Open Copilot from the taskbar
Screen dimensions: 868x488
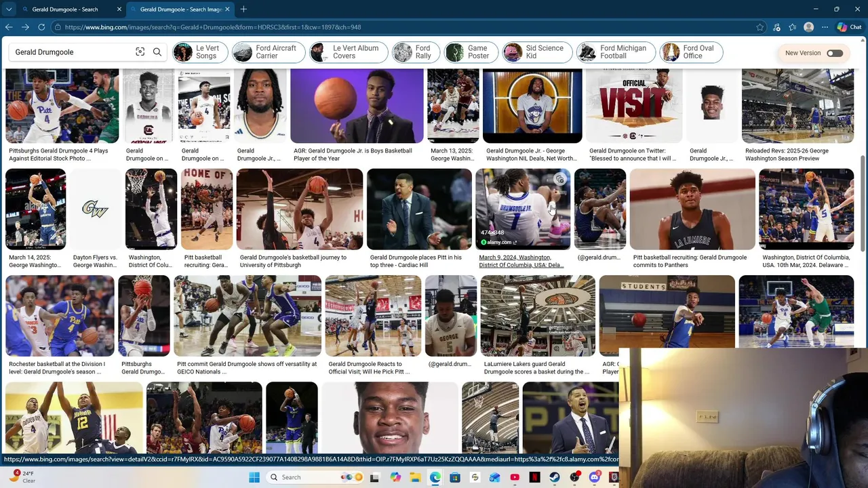tap(395, 477)
